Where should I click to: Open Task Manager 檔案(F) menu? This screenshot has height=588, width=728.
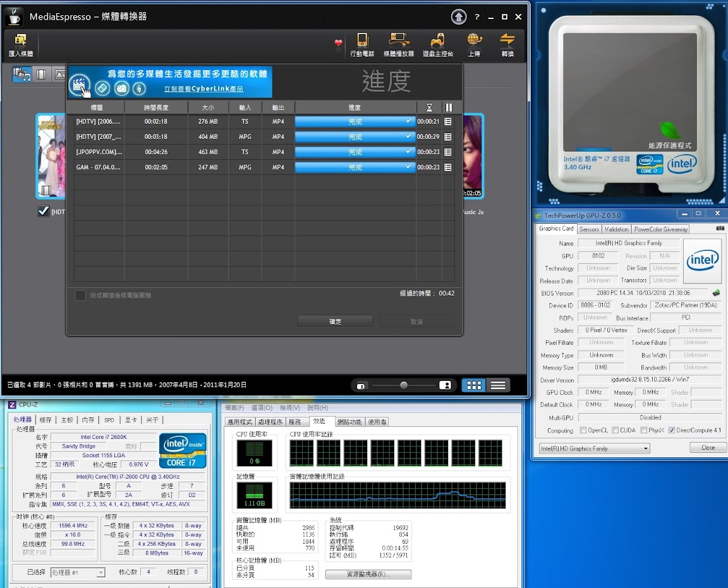coord(234,407)
